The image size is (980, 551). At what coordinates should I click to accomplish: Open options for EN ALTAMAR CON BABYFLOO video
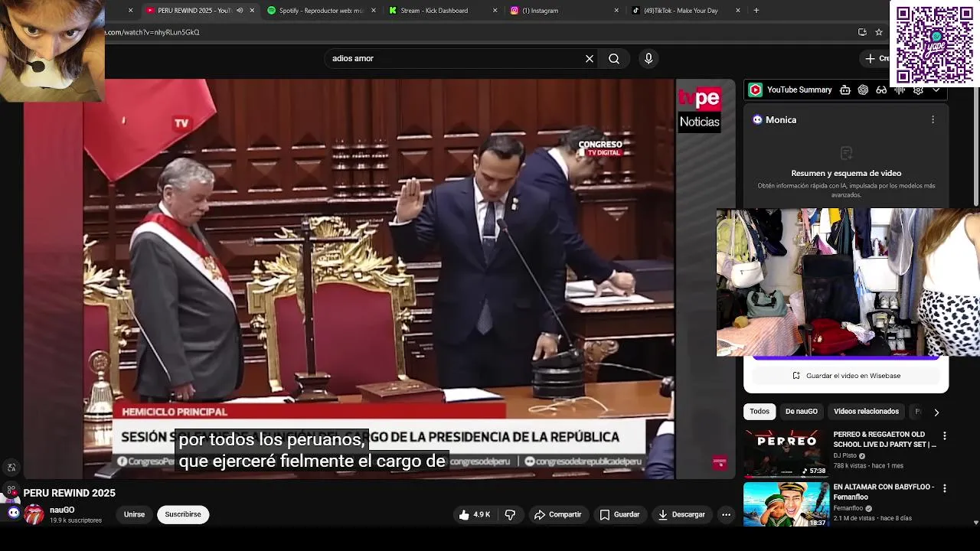pos(944,488)
